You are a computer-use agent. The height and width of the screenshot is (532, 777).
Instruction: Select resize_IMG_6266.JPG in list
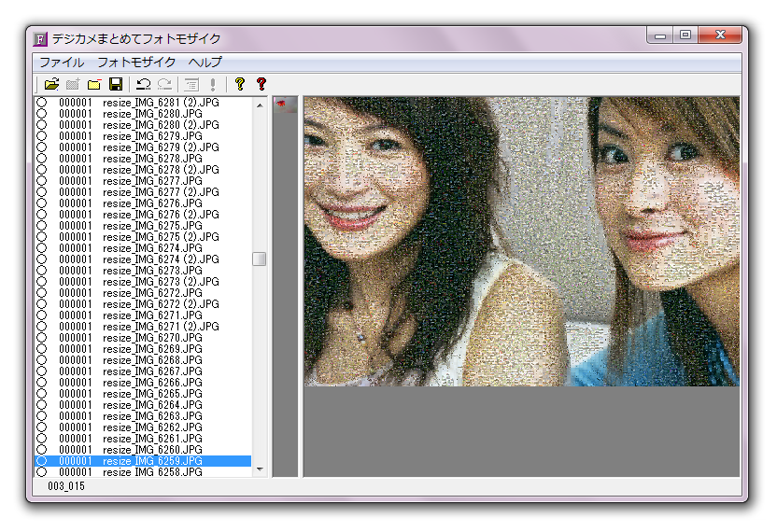pos(143,383)
